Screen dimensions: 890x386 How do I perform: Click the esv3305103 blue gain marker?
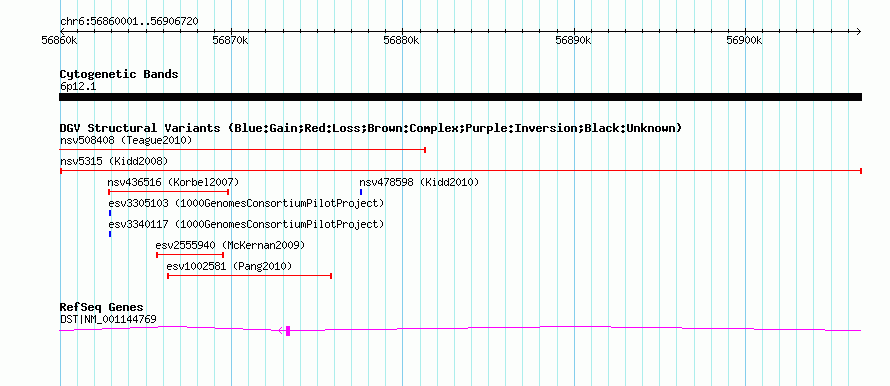point(110,213)
